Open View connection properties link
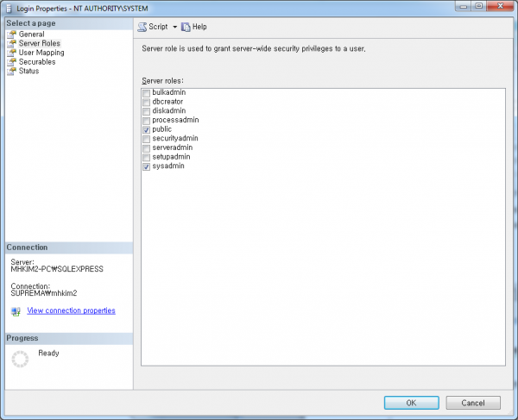The image size is (518, 420). coord(71,310)
